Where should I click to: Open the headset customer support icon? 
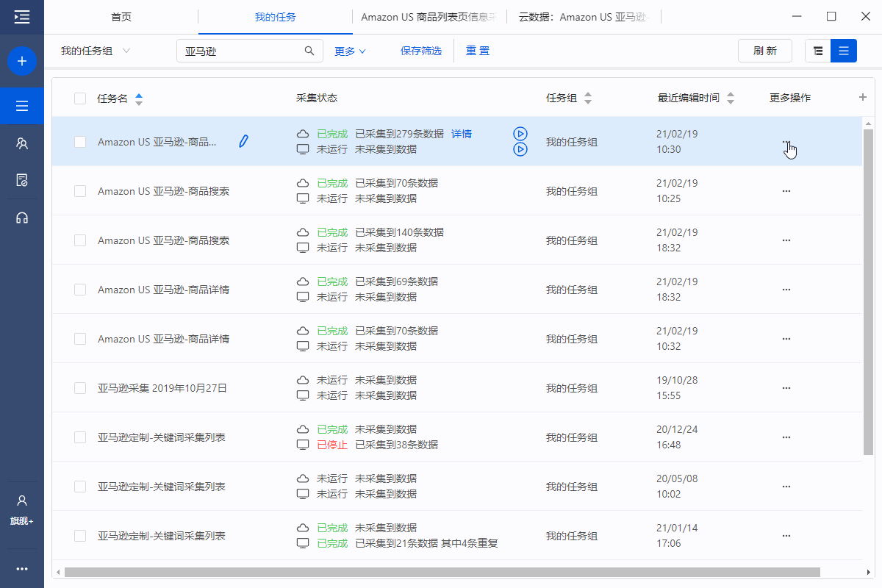click(x=22, y=218)
